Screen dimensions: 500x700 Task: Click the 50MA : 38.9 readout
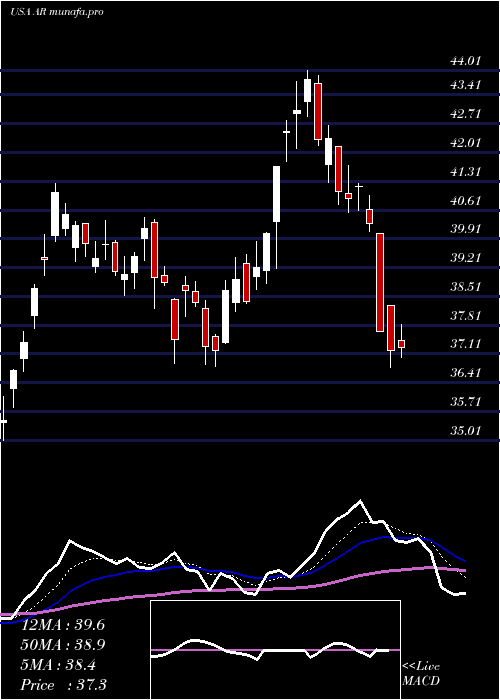tap(63, 645)
